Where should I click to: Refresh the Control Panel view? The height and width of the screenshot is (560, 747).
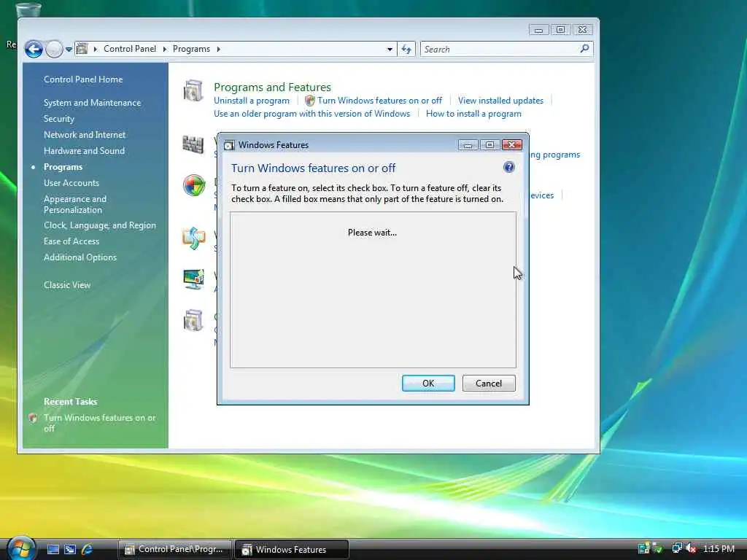[x=406, y=49]
